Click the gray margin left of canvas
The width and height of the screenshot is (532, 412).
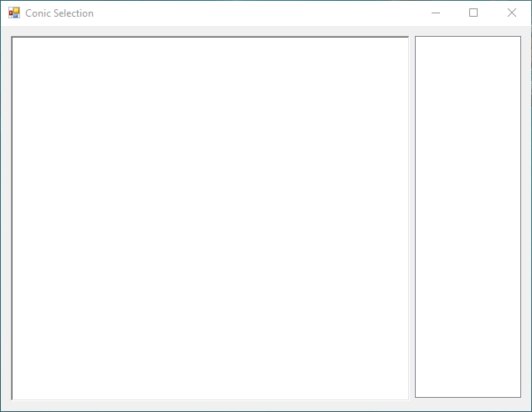6,217
